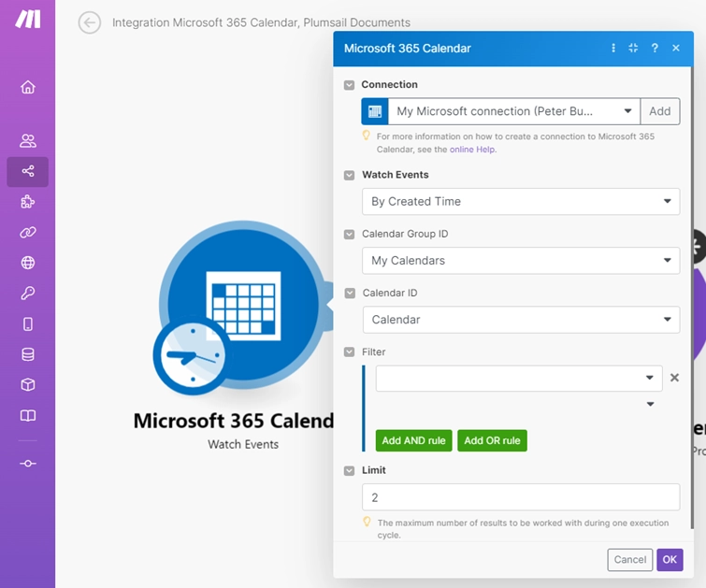Toggle the Calendar Group ID checkbox
The image size is (706, 588).
[x=349, y=234]
